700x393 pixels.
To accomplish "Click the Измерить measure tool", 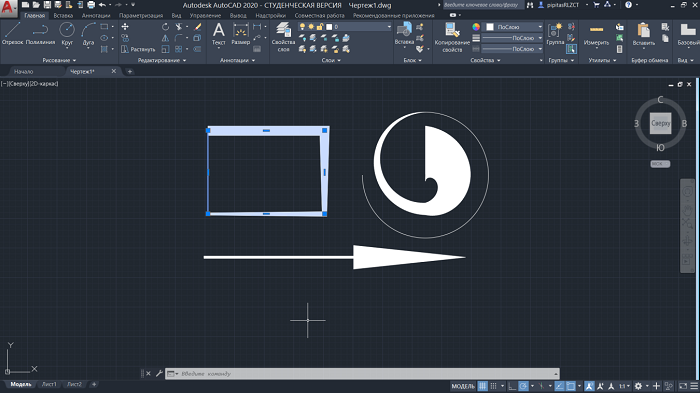I will pos(596,35).
